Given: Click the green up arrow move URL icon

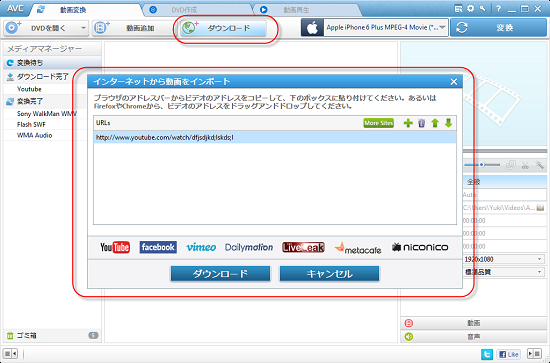Looking at the screenshot, I should point(435,123).
